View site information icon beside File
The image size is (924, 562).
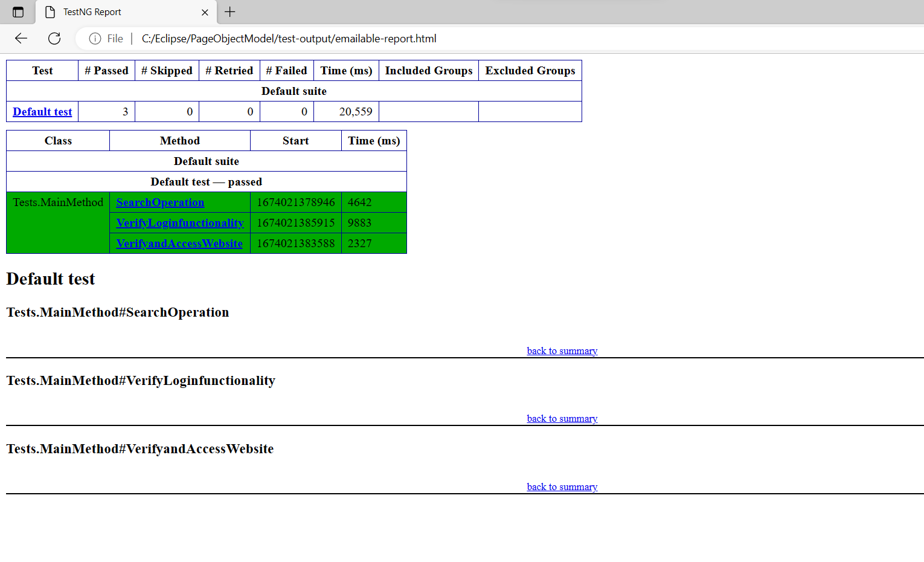pos(95,39)
